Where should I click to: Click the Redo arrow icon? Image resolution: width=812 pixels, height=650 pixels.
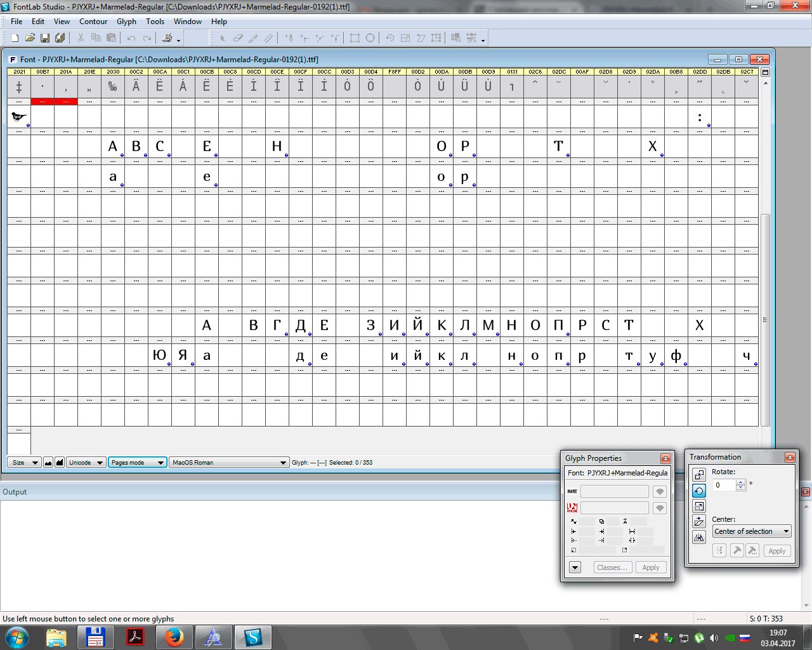(x=147, y=38)
